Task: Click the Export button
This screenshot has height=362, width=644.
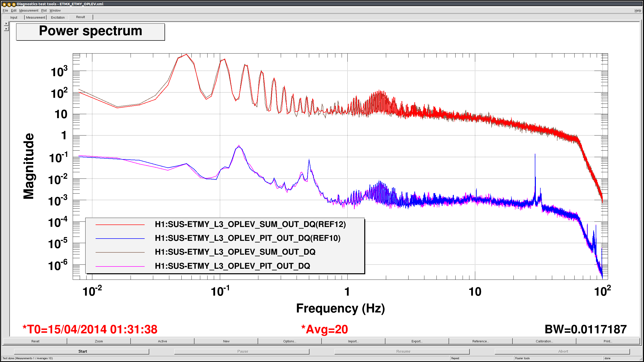Action: pos(417,341)
